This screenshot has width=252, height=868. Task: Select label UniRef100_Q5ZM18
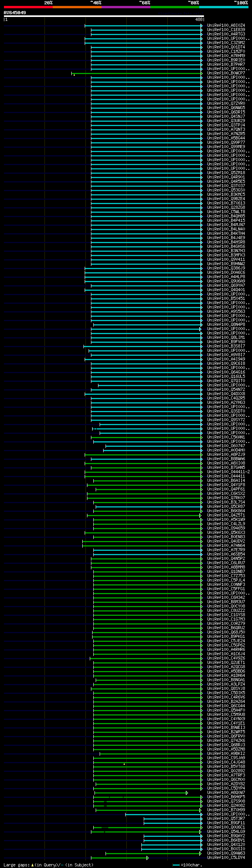pyautogui.click(x=226, y=173)
